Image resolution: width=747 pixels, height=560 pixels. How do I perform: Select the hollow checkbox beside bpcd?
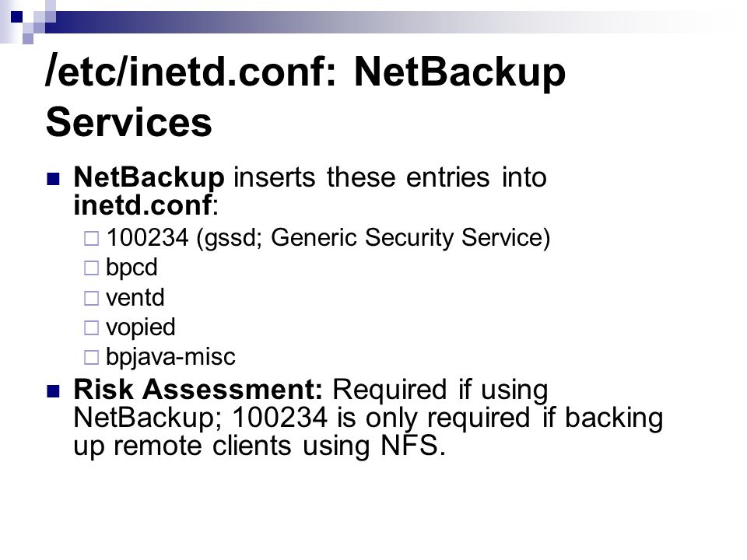[91, 268]
